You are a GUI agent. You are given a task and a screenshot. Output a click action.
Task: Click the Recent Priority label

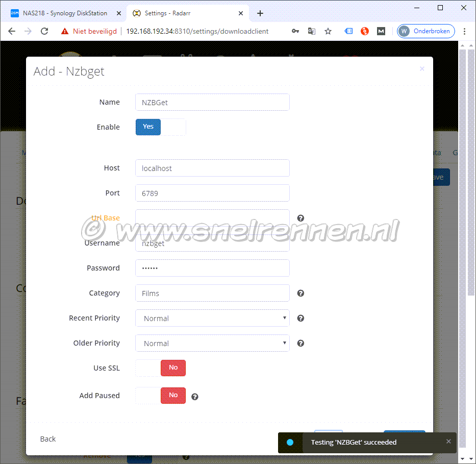[x=94, y=318]
